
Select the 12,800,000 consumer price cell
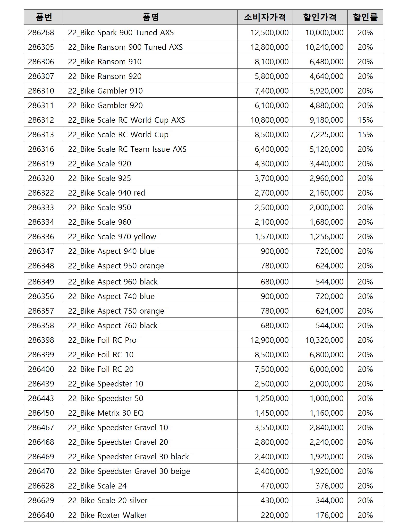click(x=269, y=47)
